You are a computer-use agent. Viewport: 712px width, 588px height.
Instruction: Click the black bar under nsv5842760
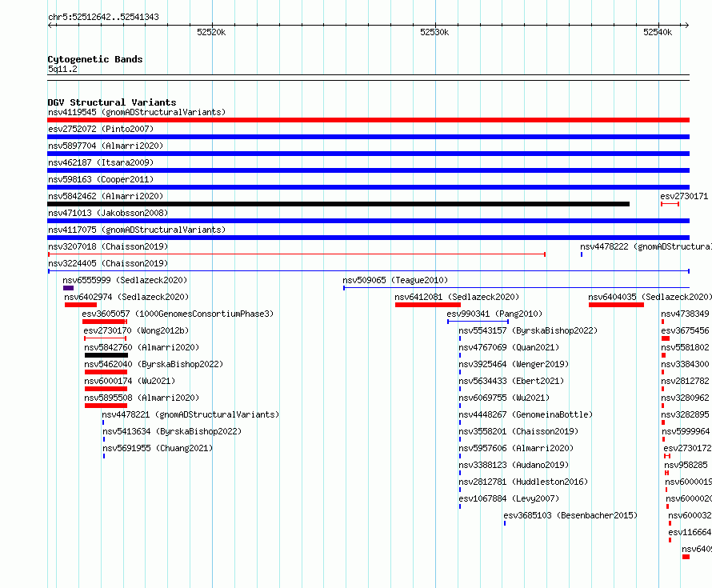point(106,355)
